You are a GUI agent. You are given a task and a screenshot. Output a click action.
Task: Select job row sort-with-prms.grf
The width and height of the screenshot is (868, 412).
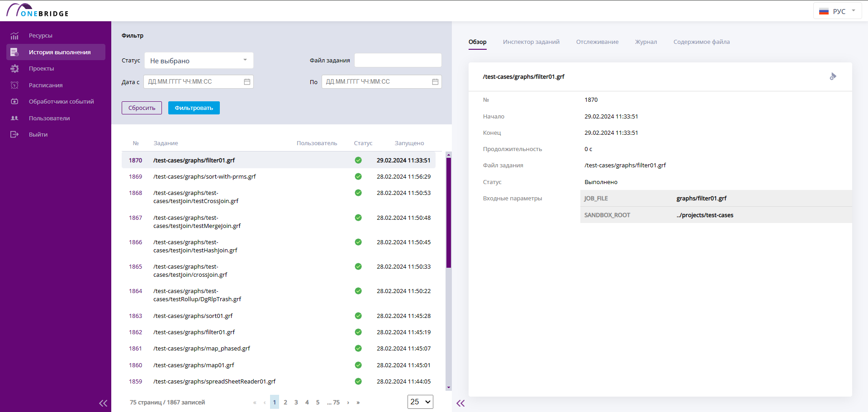tap(279, 176)
